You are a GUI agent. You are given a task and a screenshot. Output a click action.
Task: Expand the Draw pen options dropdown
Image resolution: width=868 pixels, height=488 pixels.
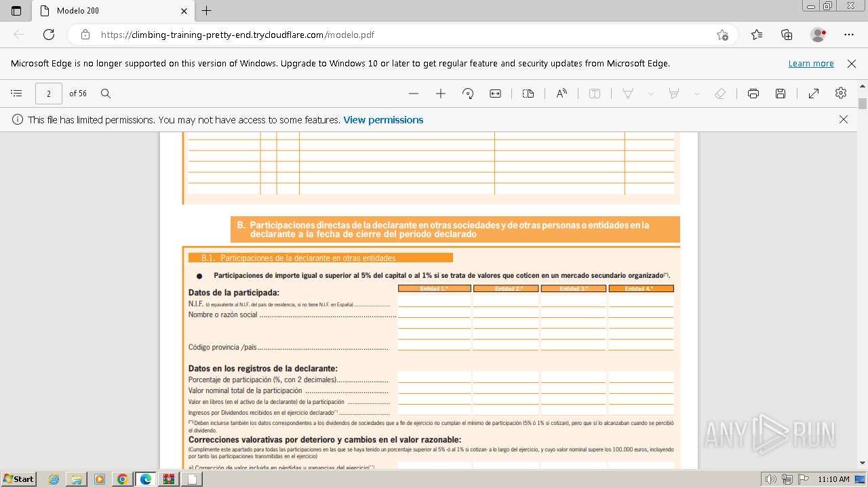tap(651, 94)
